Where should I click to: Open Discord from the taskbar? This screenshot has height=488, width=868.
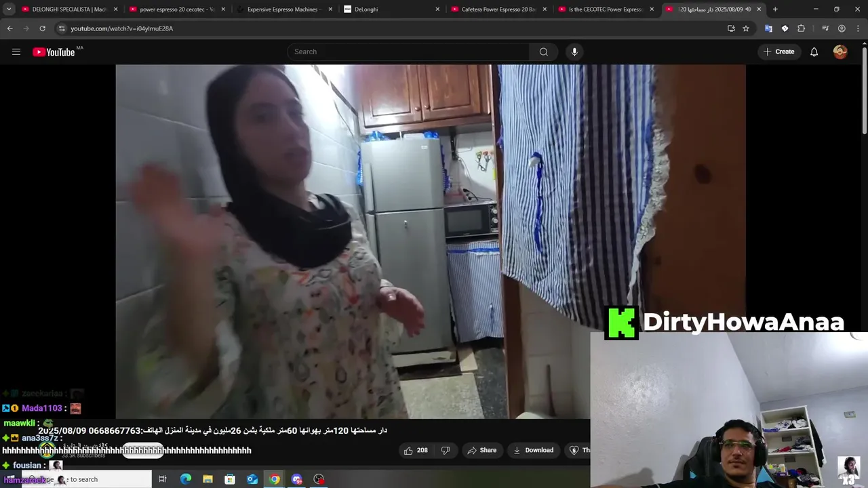click(x=296, y=479)
